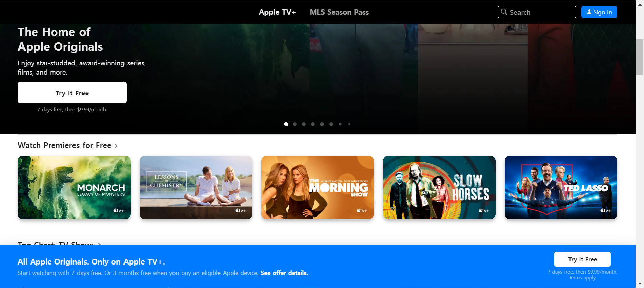The image size is (644, 288).
Task: Select the fourth hero carousel dot
Action: (313, 124)
